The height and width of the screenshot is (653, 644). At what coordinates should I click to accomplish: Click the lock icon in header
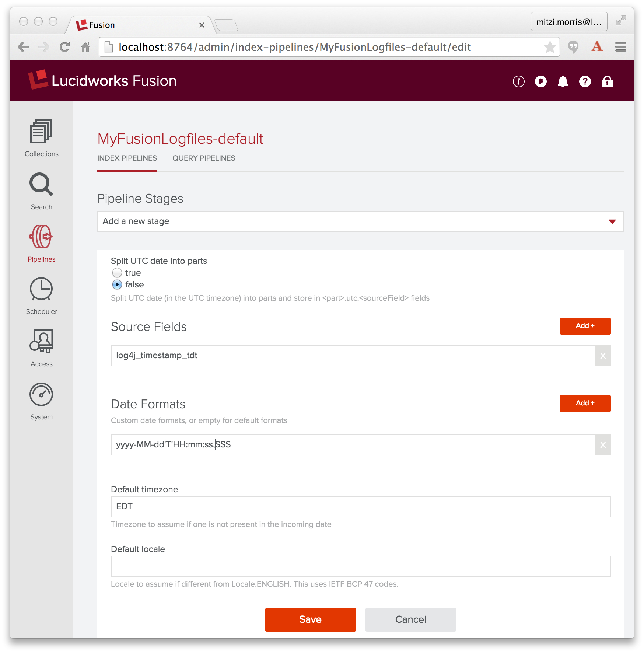pos(607,81)
